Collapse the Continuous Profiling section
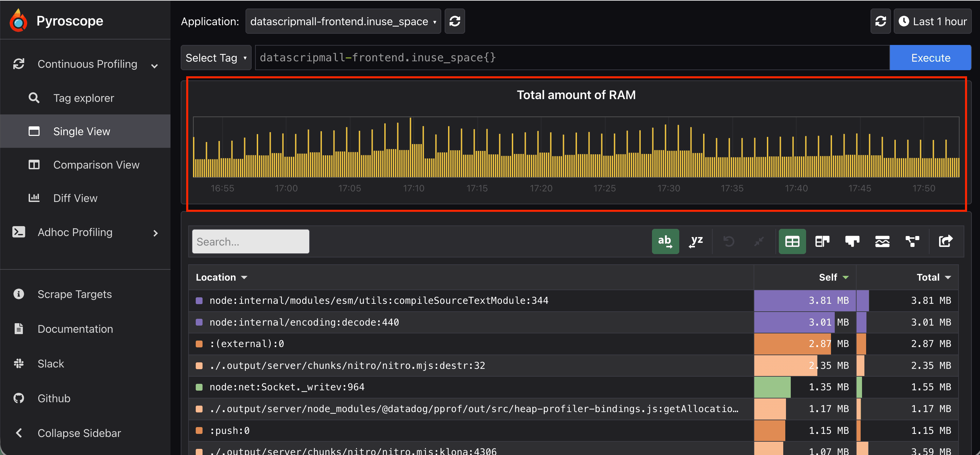The image size is (980, 455). 154,65
